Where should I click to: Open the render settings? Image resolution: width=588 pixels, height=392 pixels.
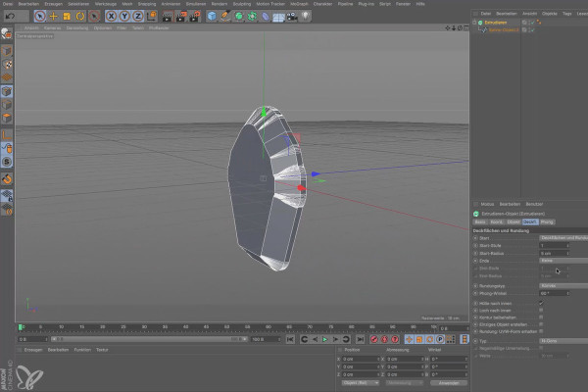point(195,16)
